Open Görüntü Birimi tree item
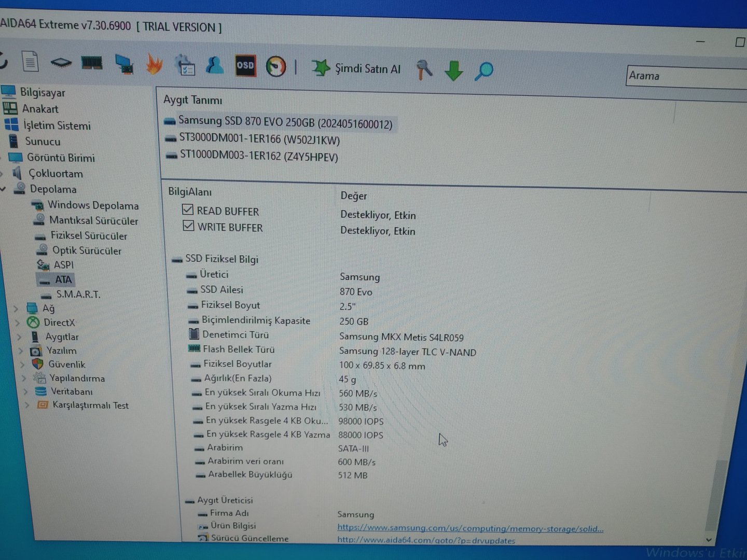Image resolution: width=747 pixels, height=560 pixels. point(61,158)
